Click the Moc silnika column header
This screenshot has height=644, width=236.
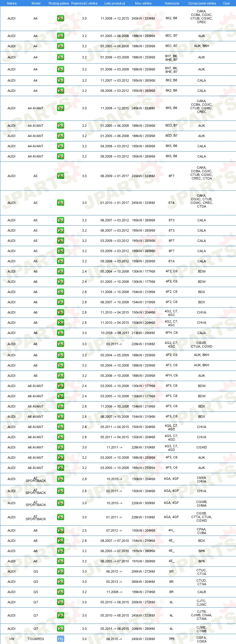coord(143,3)
